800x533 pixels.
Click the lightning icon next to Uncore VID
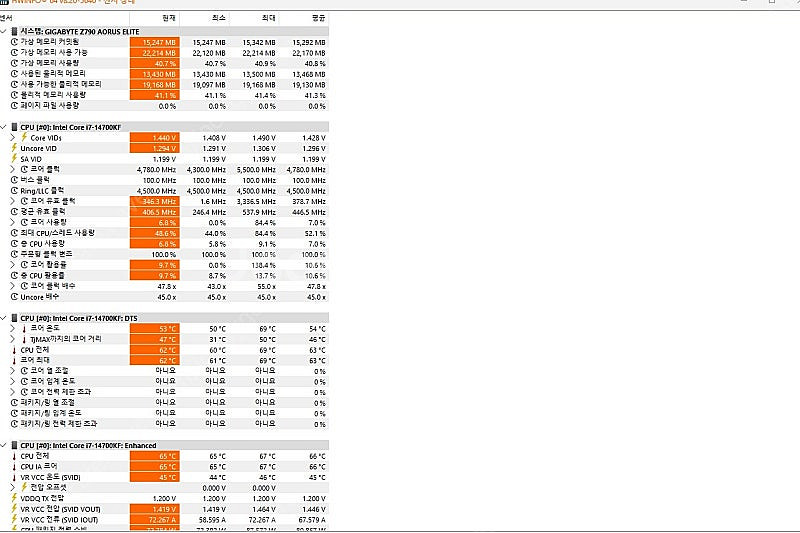pyautogui.click(x=14, y=148)
